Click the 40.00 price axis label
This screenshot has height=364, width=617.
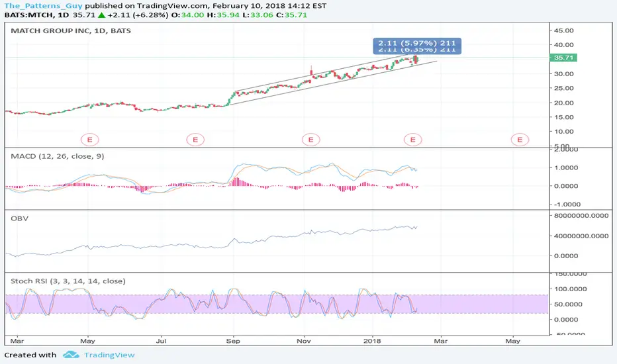[564, 45]
